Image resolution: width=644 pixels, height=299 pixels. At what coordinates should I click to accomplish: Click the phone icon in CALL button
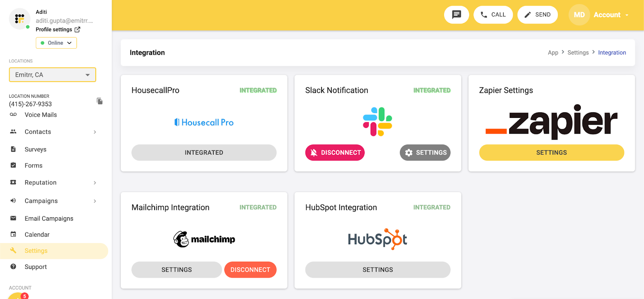click(x=484, y=15)
